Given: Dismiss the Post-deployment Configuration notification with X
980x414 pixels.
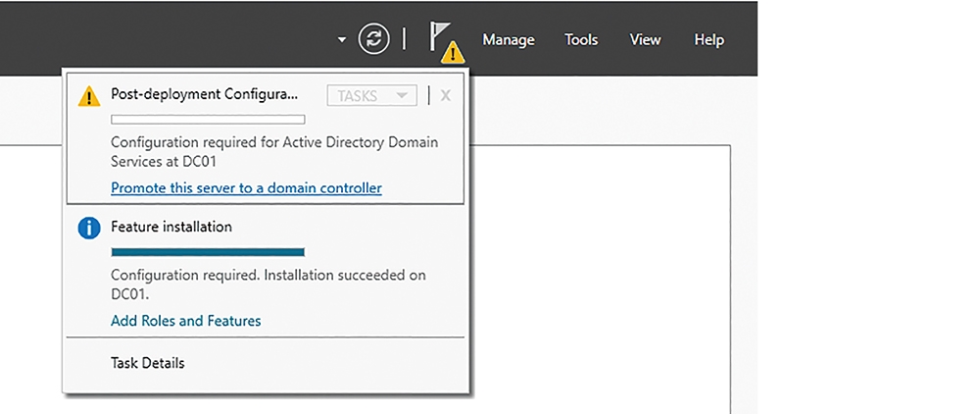Looking at the screenshot, I should (446, 96).
